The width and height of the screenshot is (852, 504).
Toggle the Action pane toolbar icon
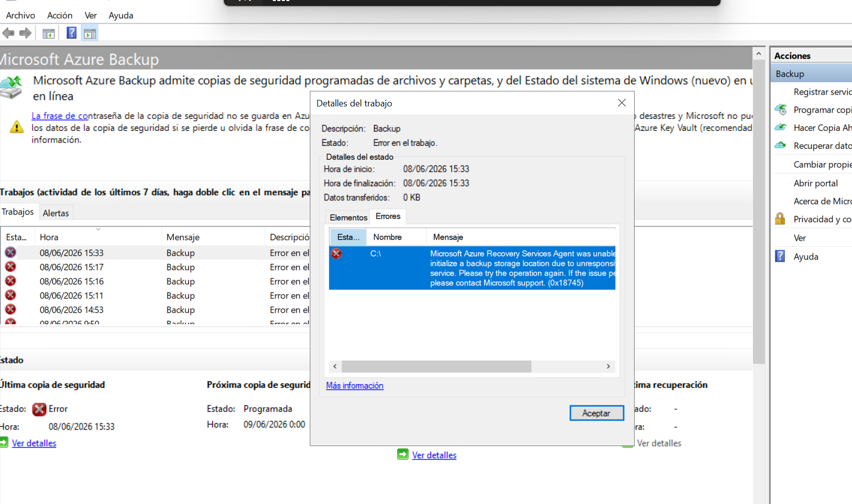point(90,33)
